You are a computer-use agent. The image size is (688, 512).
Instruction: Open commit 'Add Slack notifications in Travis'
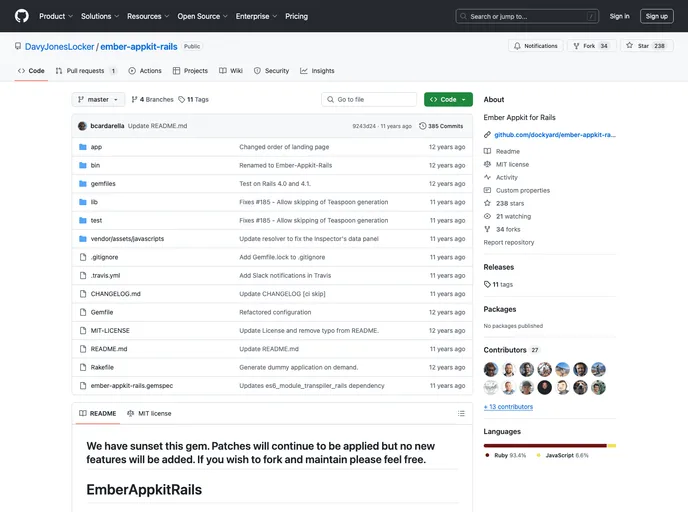click(285, 276)
